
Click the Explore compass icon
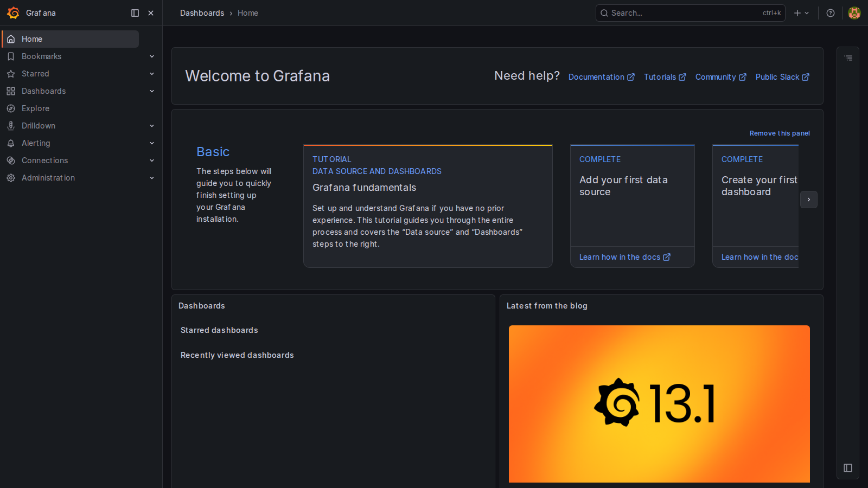click(11, 108)
